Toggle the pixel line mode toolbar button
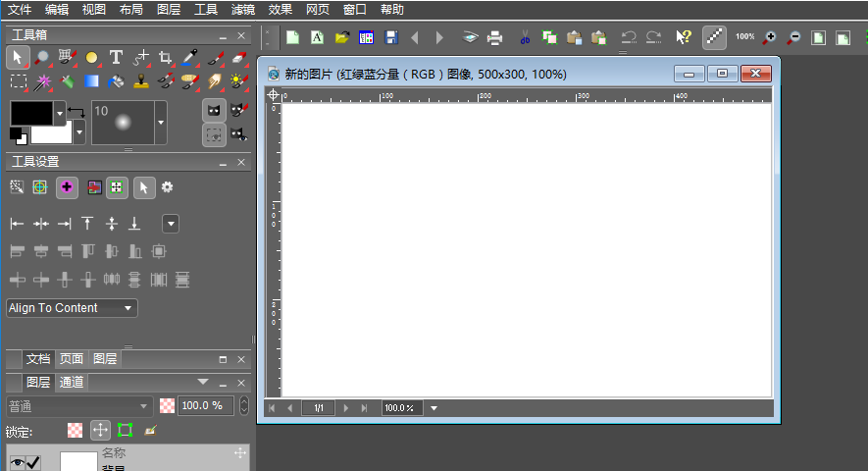 (714, 37)
